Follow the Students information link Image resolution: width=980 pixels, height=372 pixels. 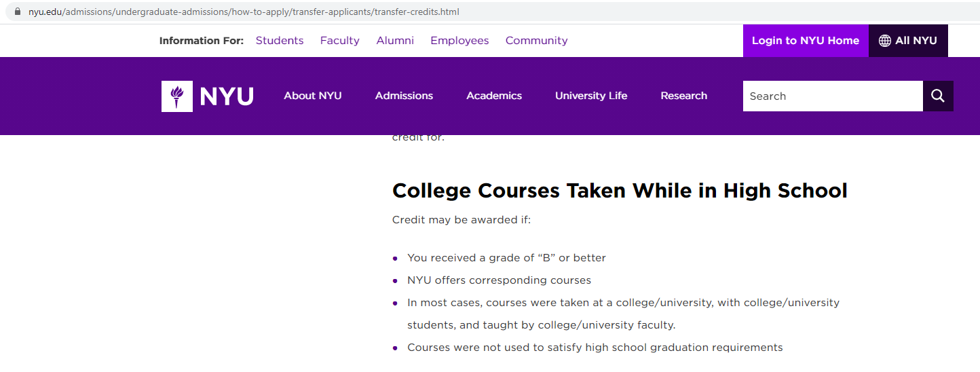280,41
